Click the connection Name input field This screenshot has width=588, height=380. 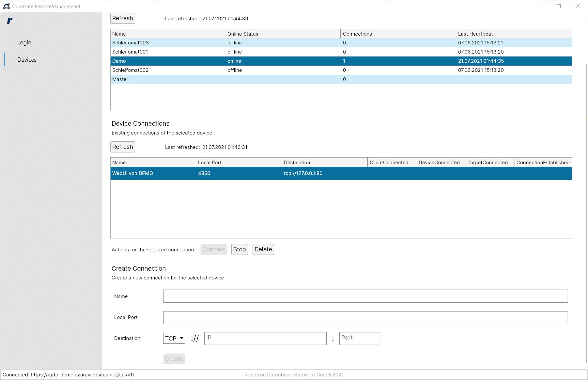[x=365, y=296]
